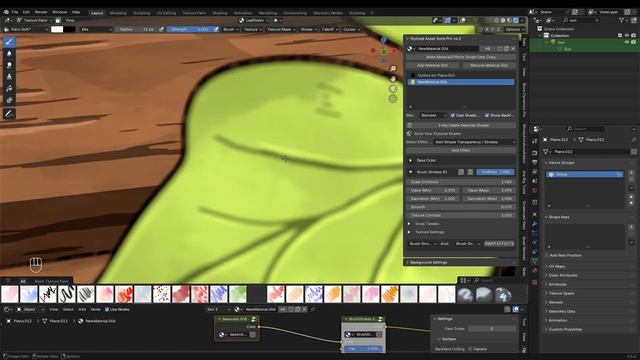Delete the Brush Strokes #1 effect with trash icon
640x360 pixels.
point(470,172)
